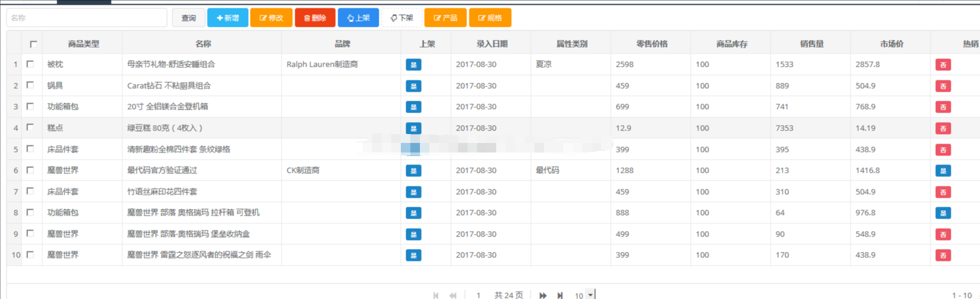The image size is (980, 299).
Task: Click the 新增 add button
Action: [x=228, y=18]
